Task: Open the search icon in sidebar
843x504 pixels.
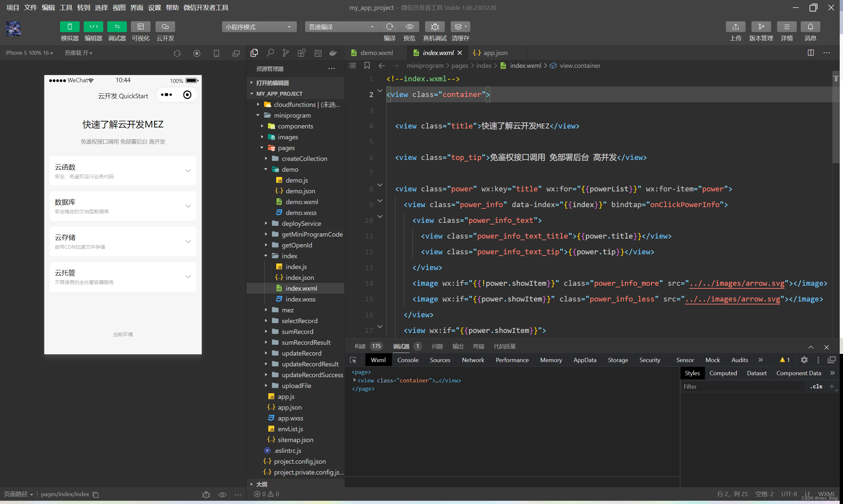Action: [270, 53]
